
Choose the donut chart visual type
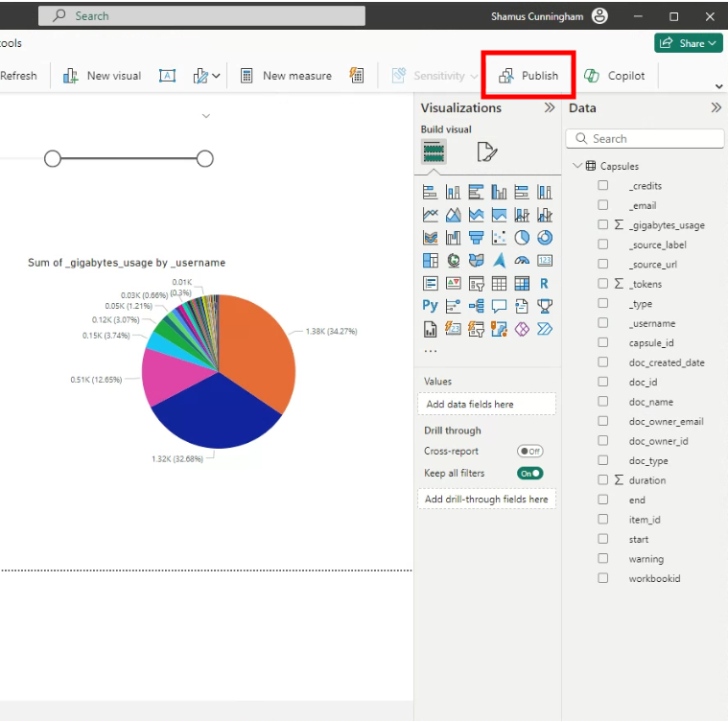pyautogui.click(x=545, y=238)
